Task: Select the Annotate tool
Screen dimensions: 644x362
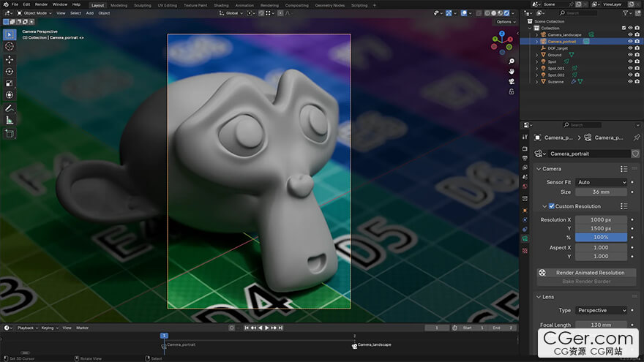Action: [10, 108]
